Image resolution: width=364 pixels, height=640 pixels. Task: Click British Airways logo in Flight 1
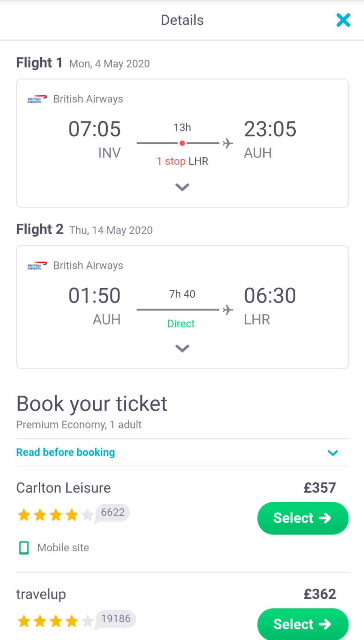coord(37,99)
